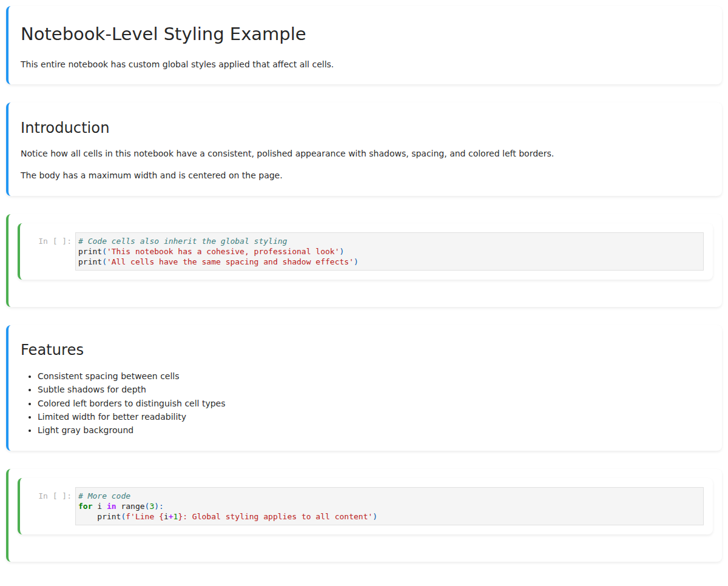Select the comment line '# More code'
Viewport: 728px width, 586px height.
point(104,496)
